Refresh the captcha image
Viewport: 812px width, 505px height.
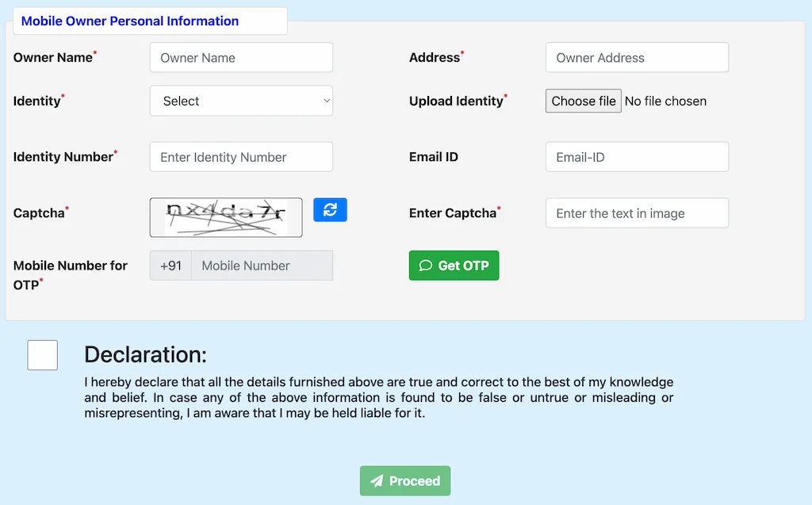(x=330, y=209)
